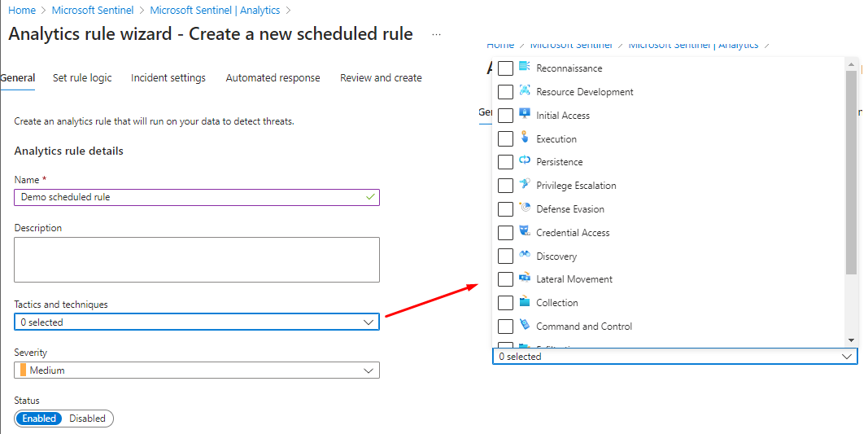868x434 pixels.
Task: Click the Defense Evasion tactic icon
Action: click(525, 208)
